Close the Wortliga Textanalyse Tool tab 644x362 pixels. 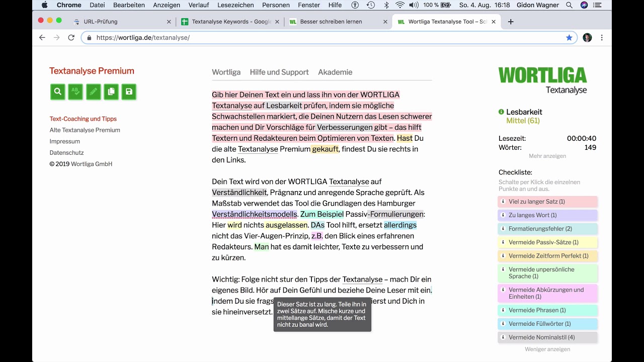tap(494, 22)
